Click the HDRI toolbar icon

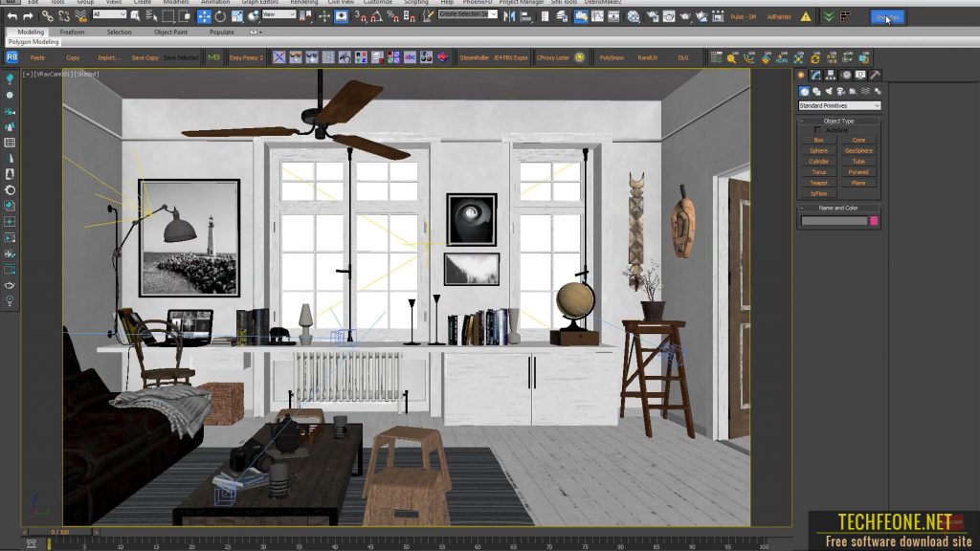coord(781,58)
